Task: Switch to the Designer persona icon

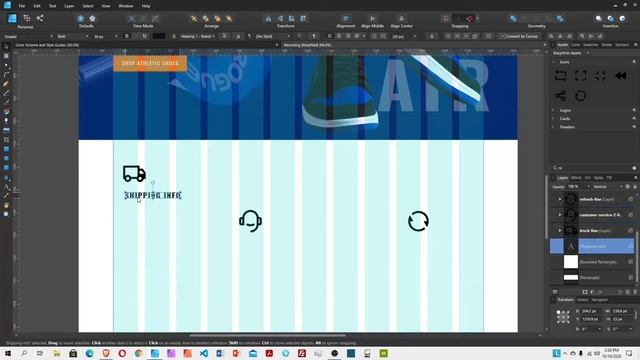Action: 12,18
